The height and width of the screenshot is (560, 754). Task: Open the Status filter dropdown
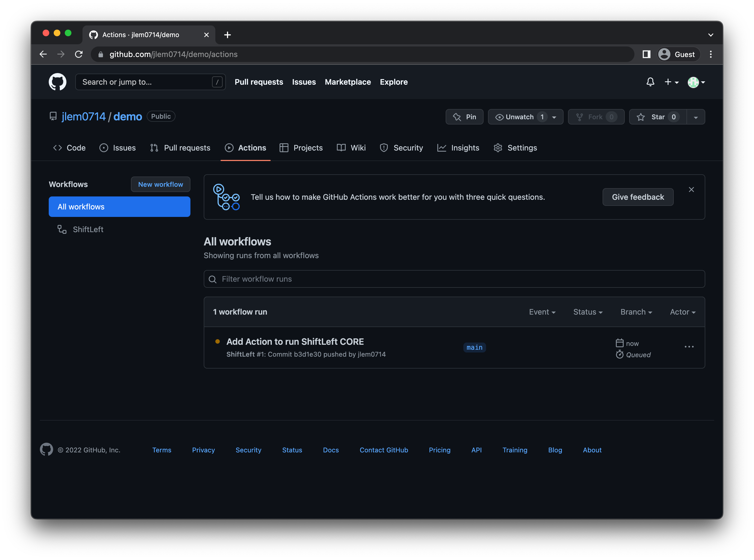[x=588, y=312]
